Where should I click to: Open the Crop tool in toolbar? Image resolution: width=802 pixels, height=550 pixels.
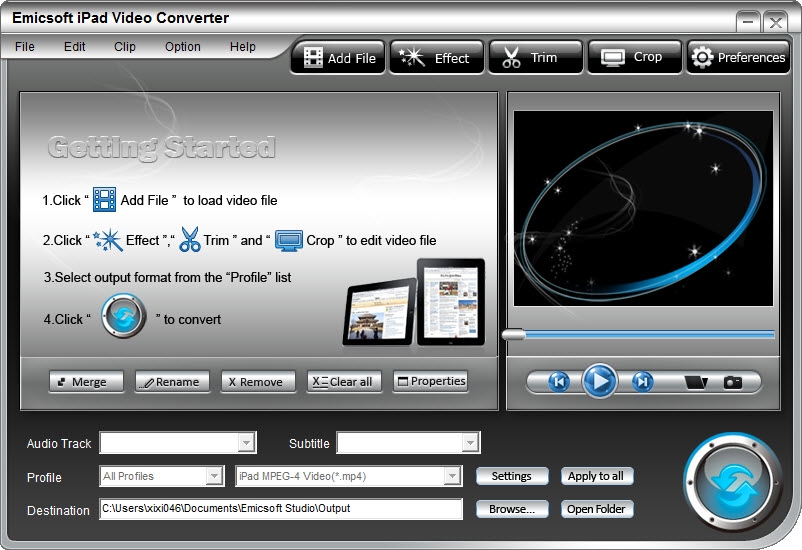click(635, 57)
